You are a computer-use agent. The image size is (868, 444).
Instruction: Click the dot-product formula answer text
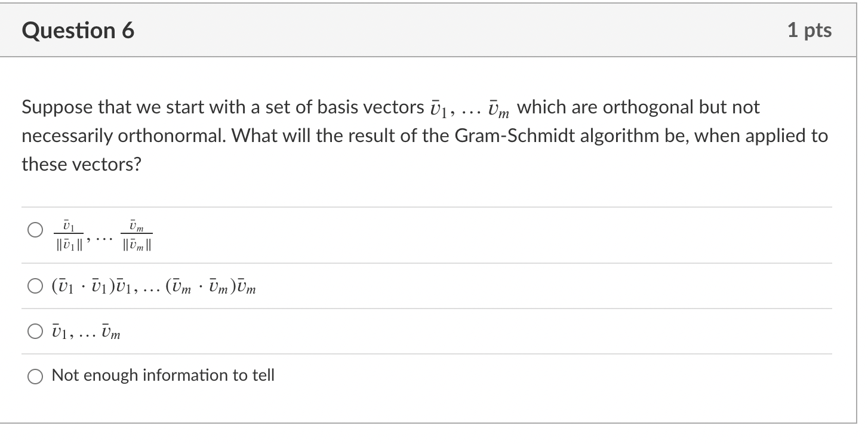(x=153, y=286)
